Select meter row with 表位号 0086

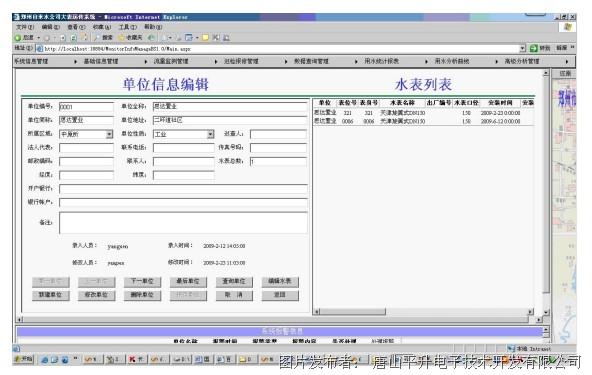pos(423,121)
